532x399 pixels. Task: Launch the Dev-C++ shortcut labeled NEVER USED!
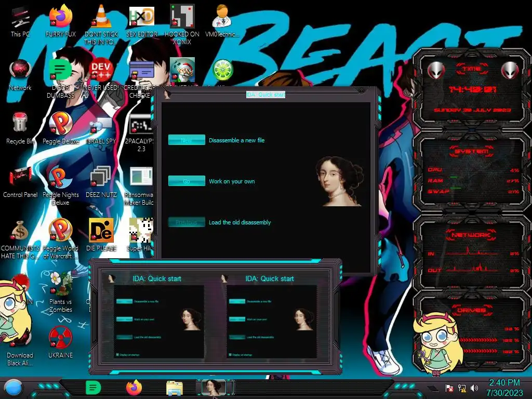pyautogui.click(x=101, y=75)
